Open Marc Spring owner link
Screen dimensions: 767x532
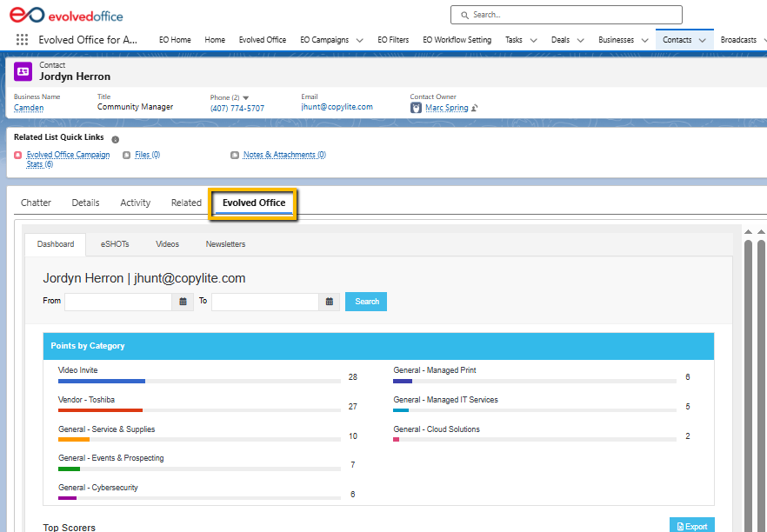click(447, 108)
